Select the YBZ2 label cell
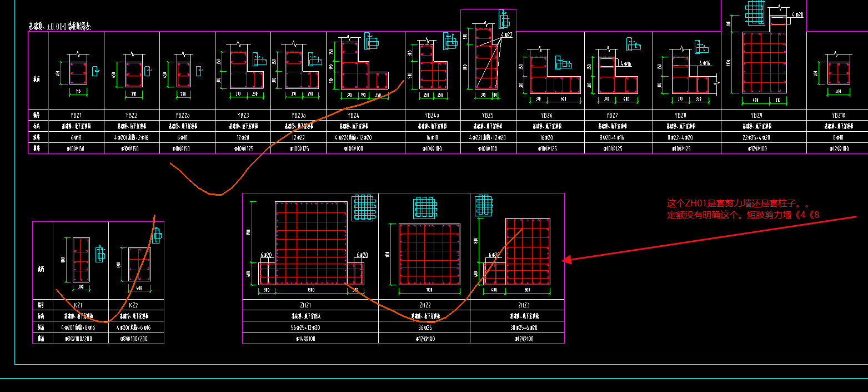 (x=132, y=115)
